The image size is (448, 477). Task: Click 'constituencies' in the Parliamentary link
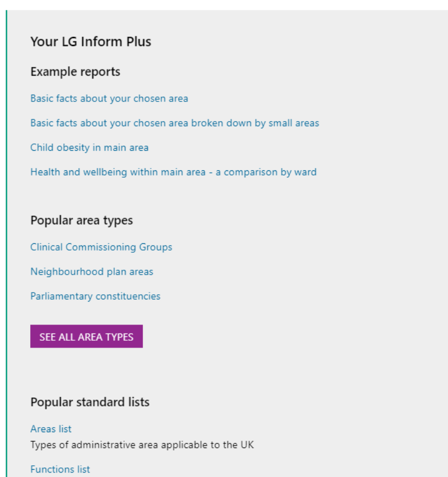[128, 297]
